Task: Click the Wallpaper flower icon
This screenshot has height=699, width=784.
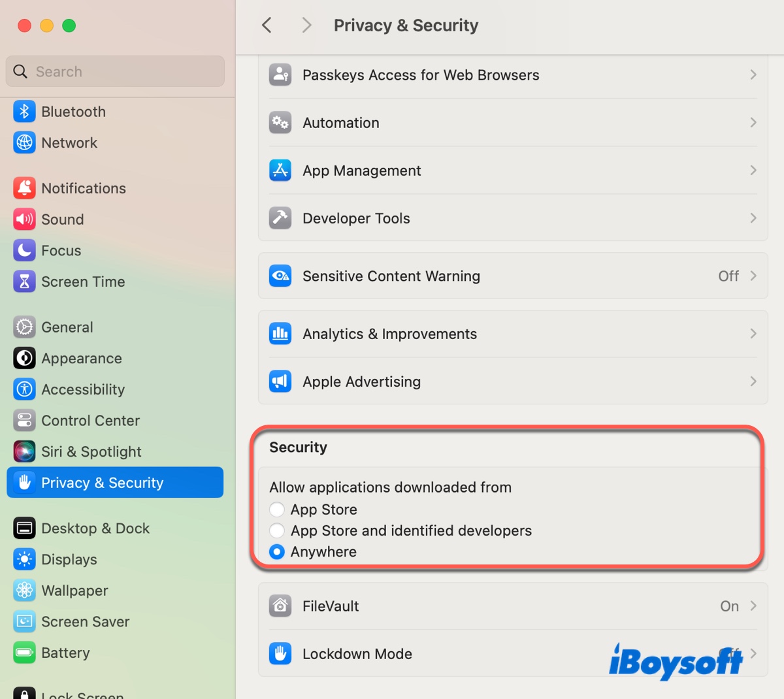Action: [x=24, y=591]
